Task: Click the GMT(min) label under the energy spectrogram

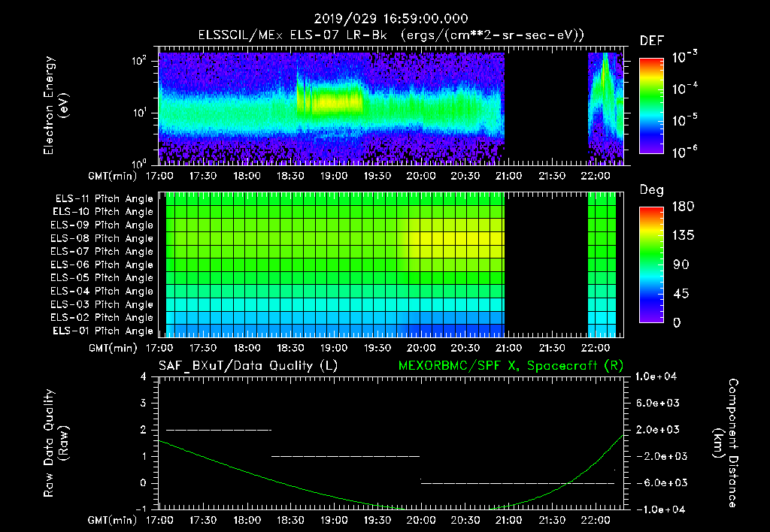Action: 113,176
